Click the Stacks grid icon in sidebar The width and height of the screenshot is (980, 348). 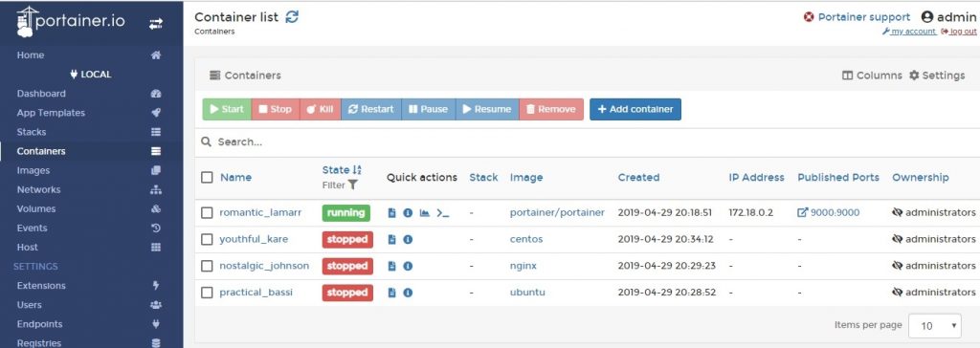point(156,132)
